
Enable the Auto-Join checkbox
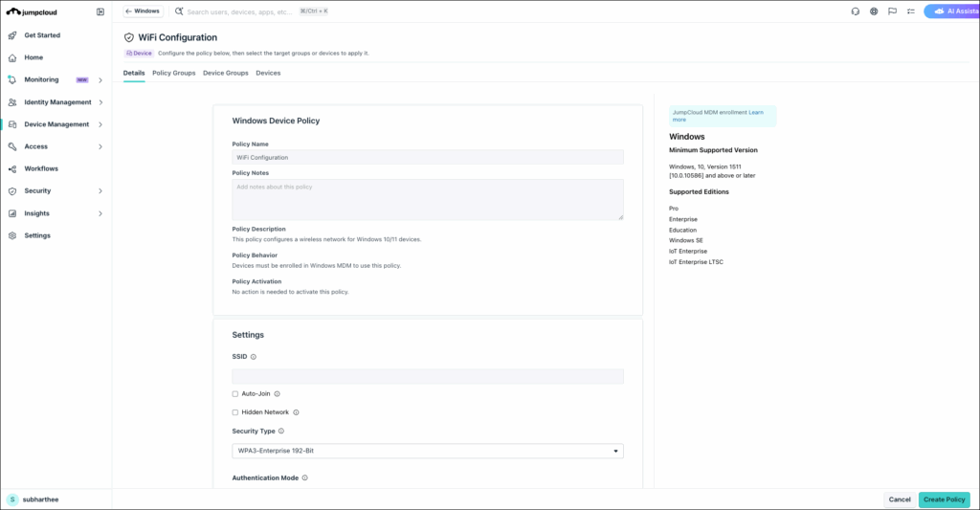[235, 394]
